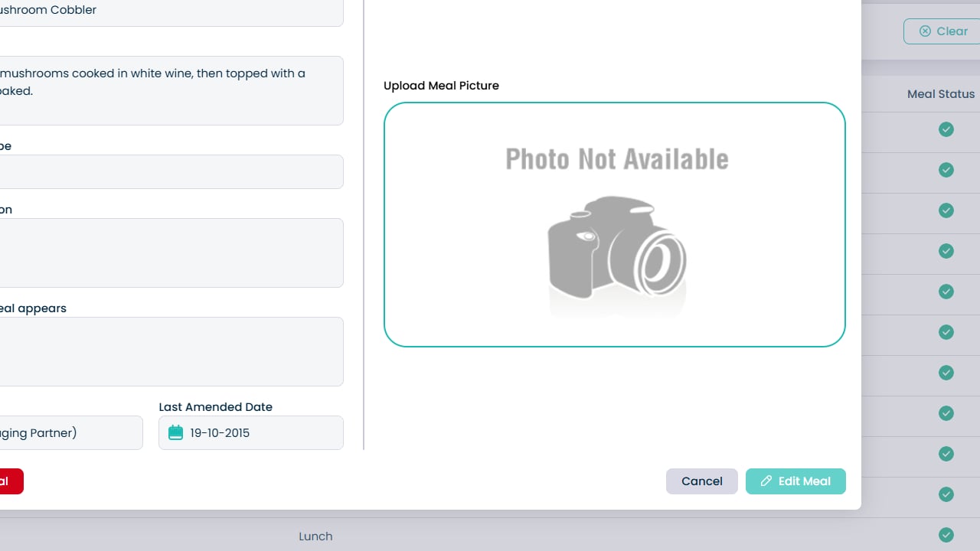Click the second Meal Status checkmark from top
The height and width of the screenshot is (551, 980).
pyautogui.click(x=946, y=170)
